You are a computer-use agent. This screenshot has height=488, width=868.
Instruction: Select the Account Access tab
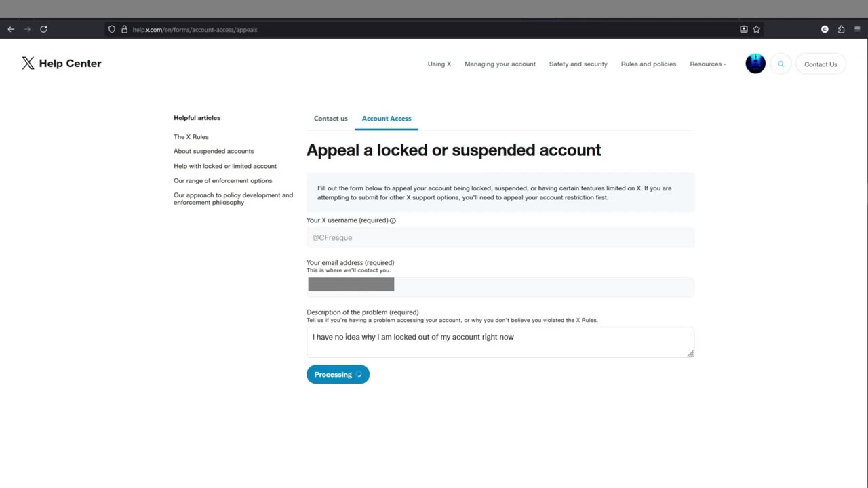[387, 119]
